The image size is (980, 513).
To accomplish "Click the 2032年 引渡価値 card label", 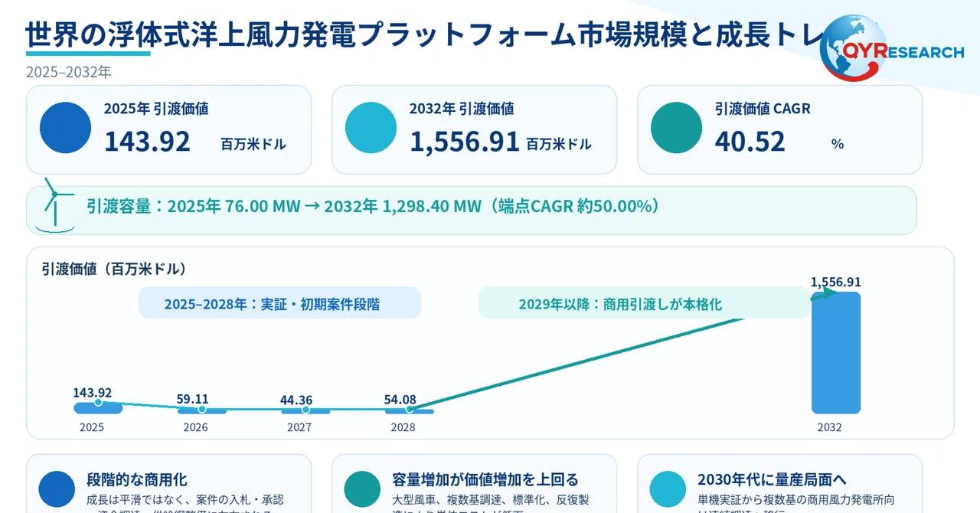I will pyautogui.click(x=462, y=109).
